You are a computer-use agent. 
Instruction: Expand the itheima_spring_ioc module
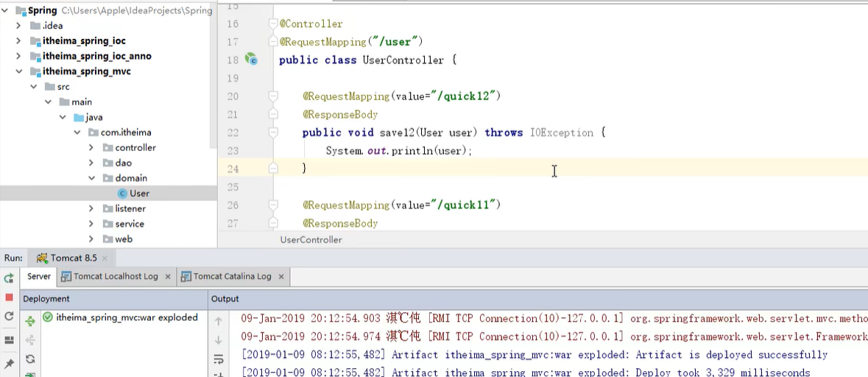point(19,41)
